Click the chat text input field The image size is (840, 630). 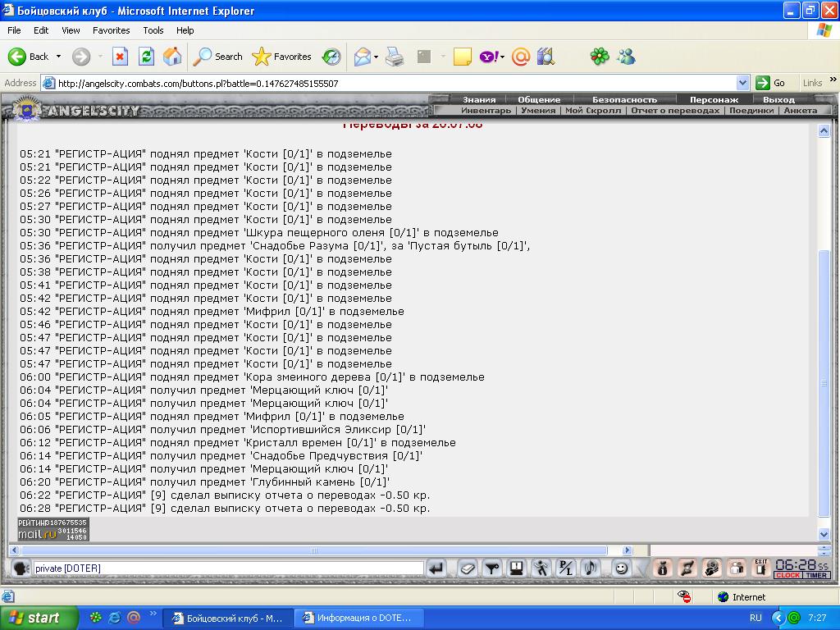228,568
